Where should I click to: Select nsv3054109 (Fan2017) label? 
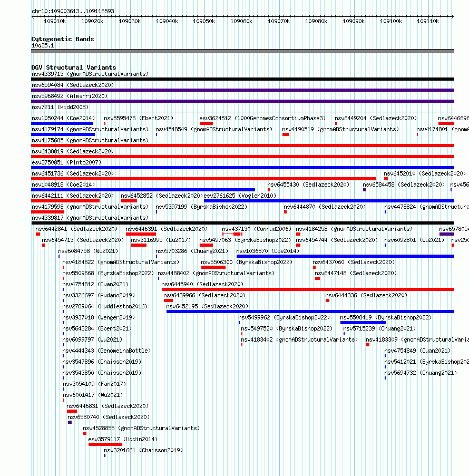tap(94, 384)
